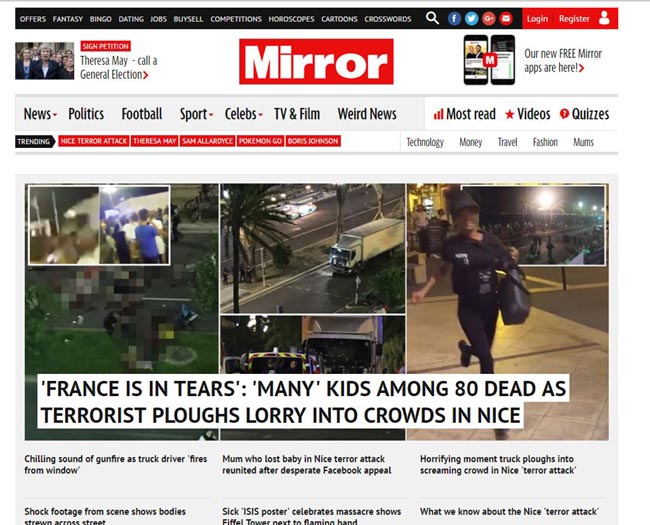Open the Politics section
650x525 pixels.
click(86, 114)
